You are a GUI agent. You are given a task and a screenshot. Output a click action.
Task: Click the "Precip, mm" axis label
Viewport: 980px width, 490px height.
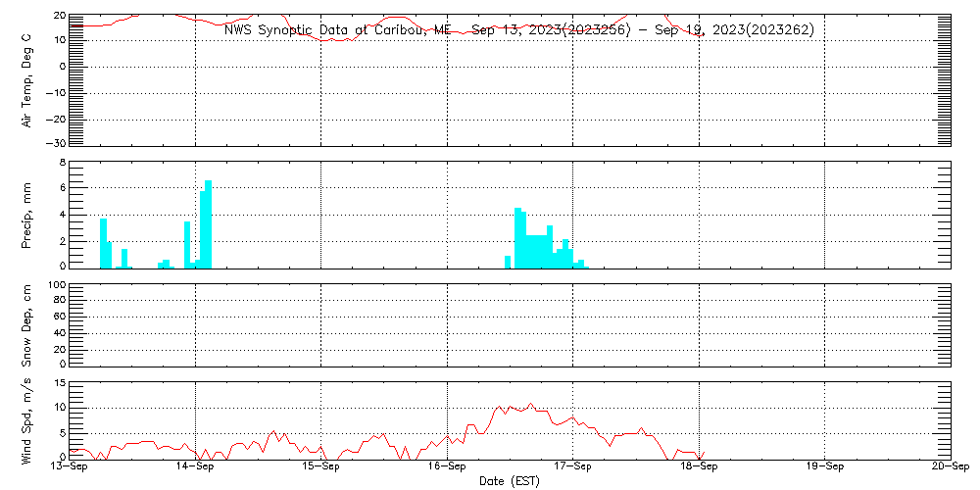[x=27, y=214]
